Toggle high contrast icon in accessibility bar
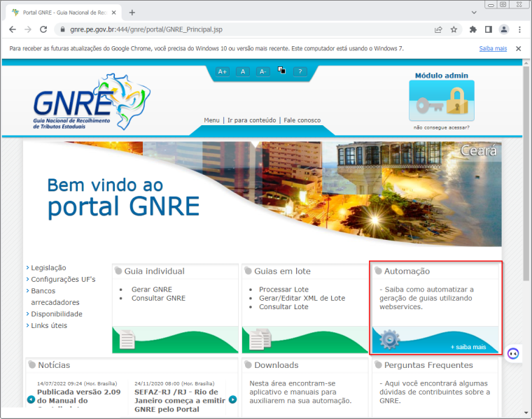Image resolution: width=532 pixels, height=419 pixels. pos(281,70)
